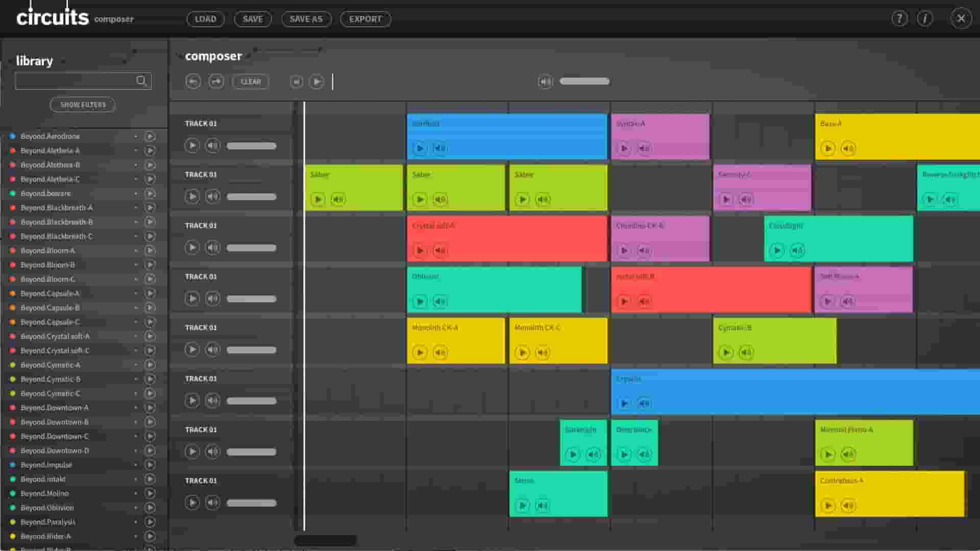Open the Help question mark icon

[899, 18]
